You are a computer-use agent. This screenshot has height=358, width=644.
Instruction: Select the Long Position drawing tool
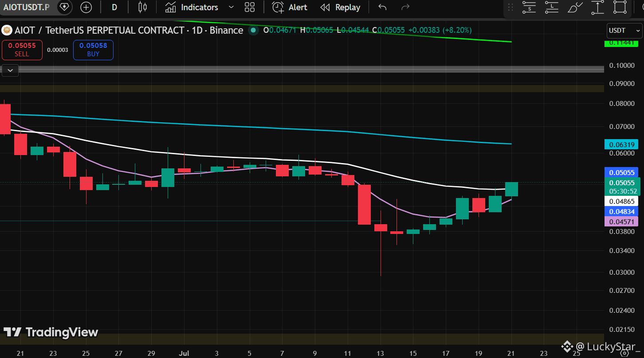tap(552, 7)
